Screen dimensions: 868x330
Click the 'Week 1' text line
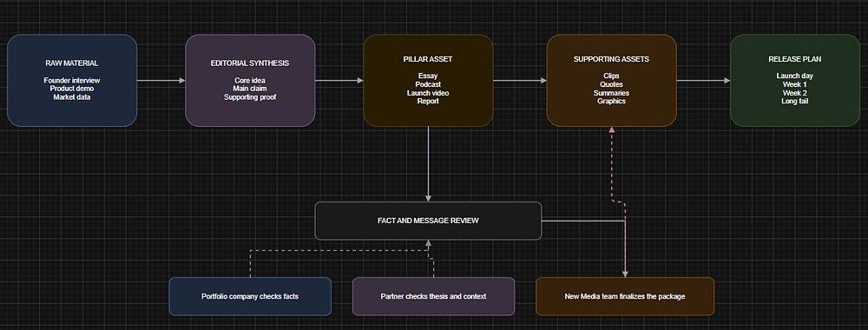pyautogui.click(x=795, y=84)
